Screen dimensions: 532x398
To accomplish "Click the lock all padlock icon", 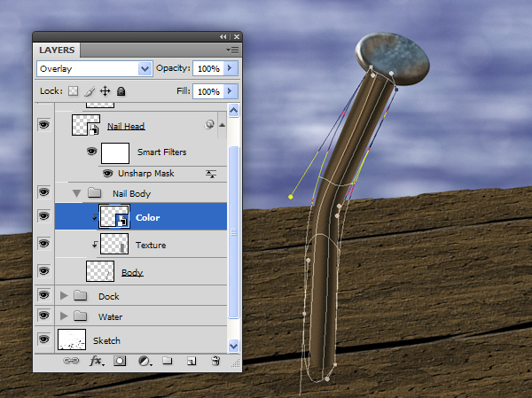I will tap(121, 91).
